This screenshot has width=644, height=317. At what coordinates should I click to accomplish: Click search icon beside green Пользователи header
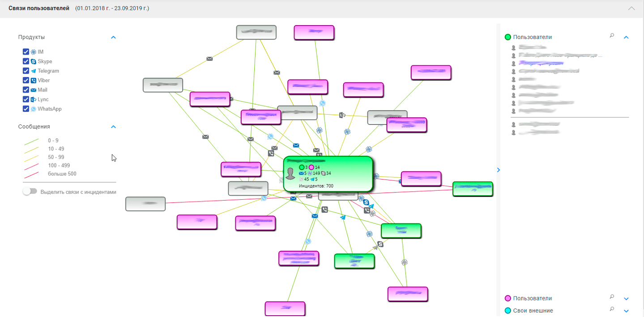pos(612,35)
